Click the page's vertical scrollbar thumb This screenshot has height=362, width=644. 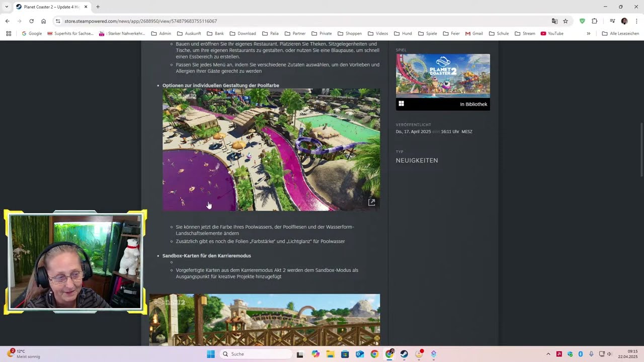click(x=641, y=149)
